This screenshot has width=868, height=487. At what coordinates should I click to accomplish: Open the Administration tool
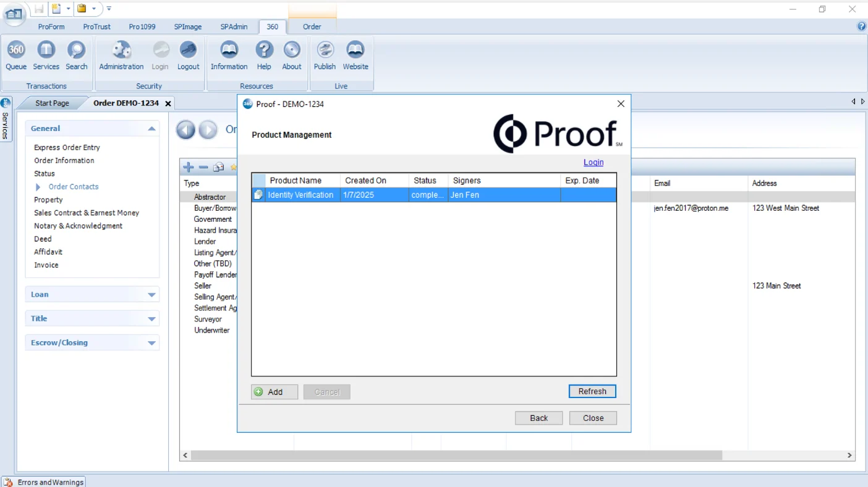(121, 56)
